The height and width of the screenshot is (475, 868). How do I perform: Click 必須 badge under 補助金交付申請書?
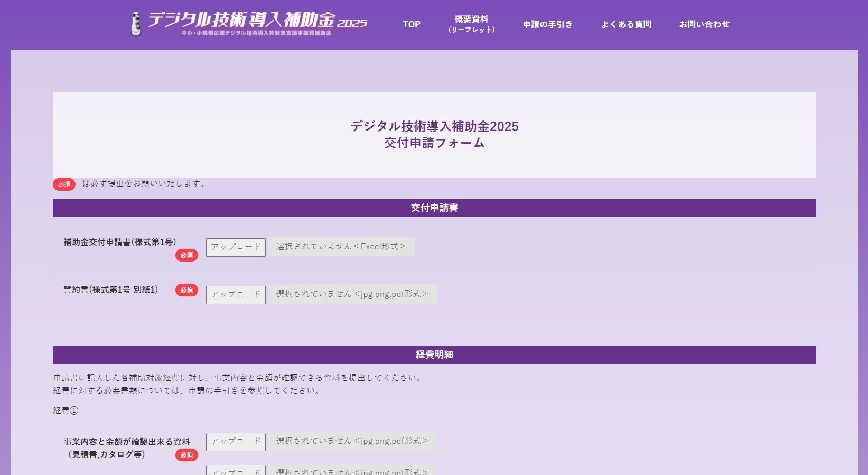pyautogui.click(x=186, y=255)
